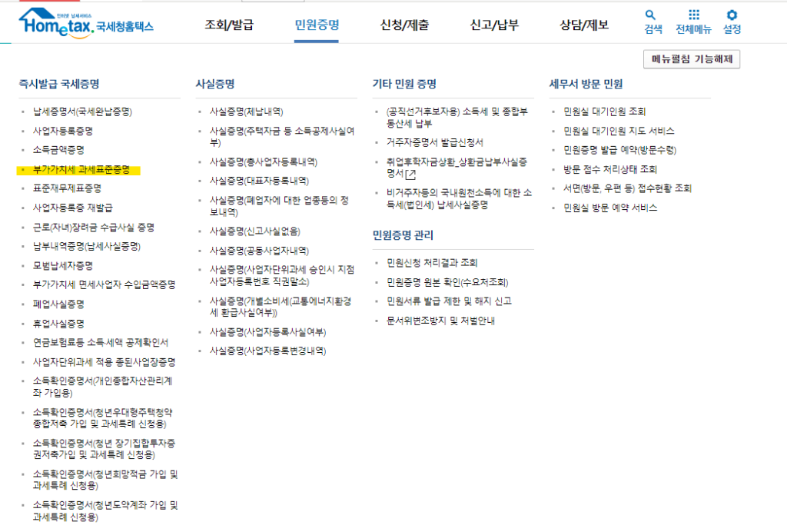The width and height of the screenshot is (787, 532).
Task: Open highlighted 부가가치세 과세표준증명
Action: (x=81, y=170)
